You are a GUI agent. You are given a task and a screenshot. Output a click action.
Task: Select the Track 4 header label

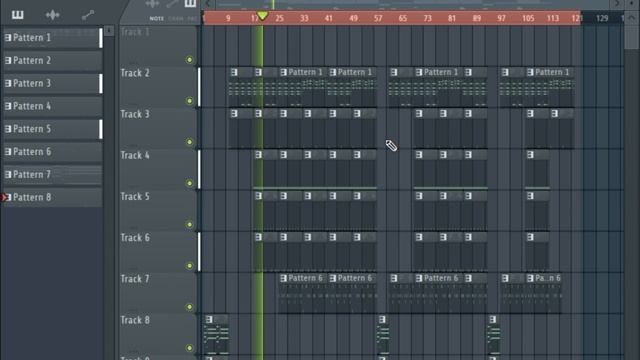click(x=135, y=156)
